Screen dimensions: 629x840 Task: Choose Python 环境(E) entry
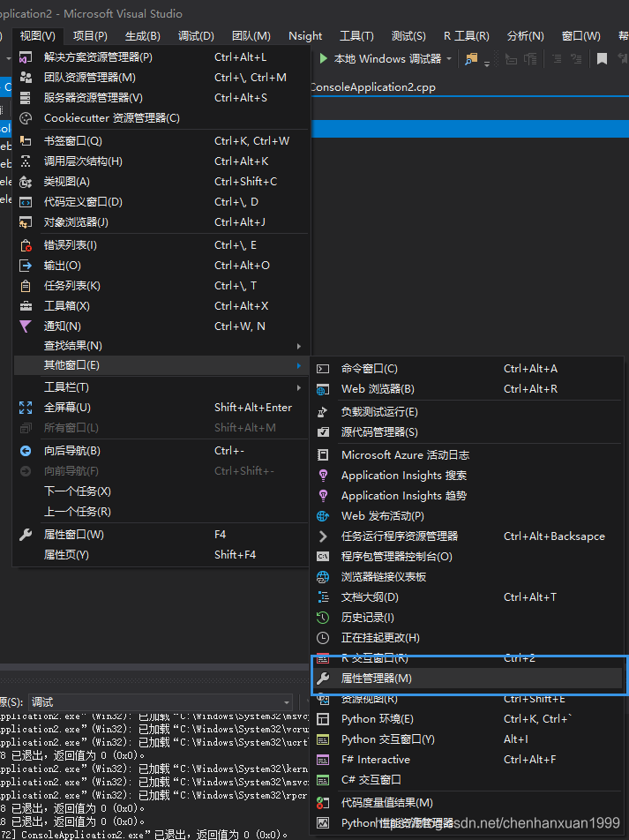click(467, 719)
